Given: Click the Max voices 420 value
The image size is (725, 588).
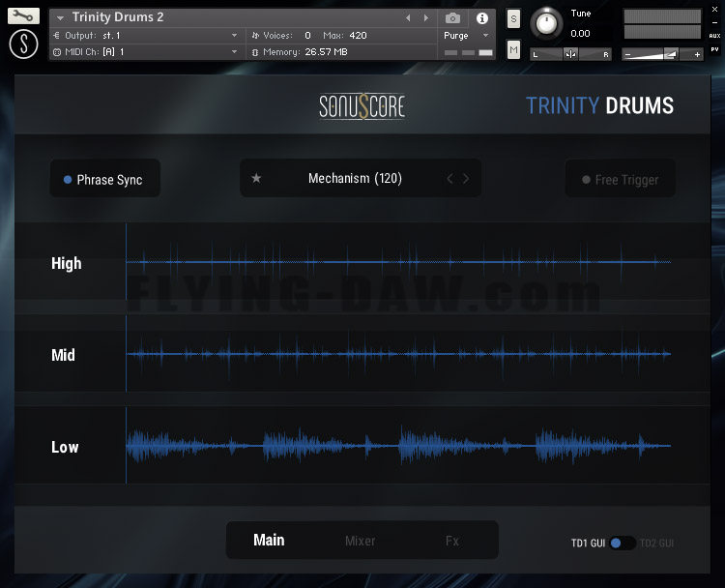Looking at the screenshot, I should tap(358, 35).
